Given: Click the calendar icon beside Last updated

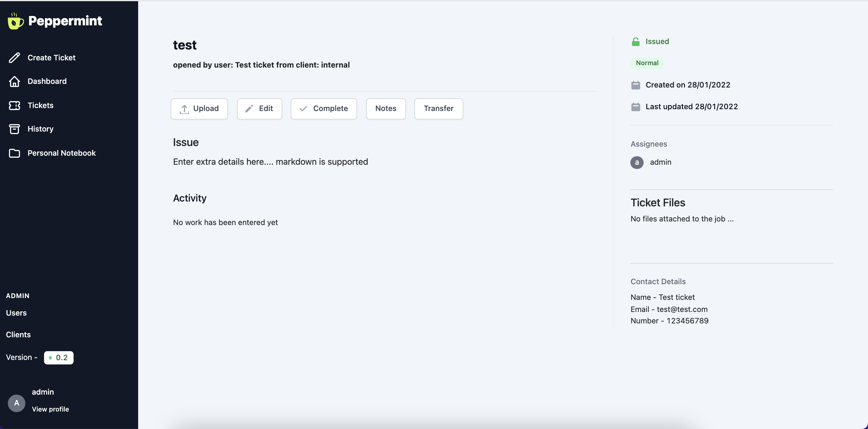Looking at the screenshot, I should 635,107.
